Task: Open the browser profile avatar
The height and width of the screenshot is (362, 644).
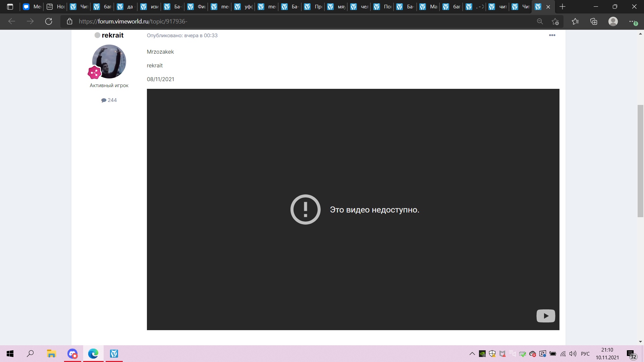Action: coord(613,21)
